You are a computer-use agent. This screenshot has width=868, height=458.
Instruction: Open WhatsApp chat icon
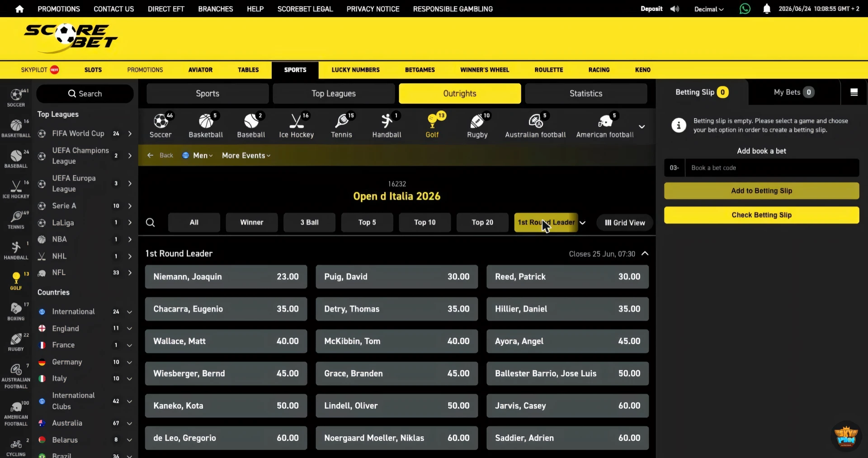pyautogui.click(x=745, y=9)
